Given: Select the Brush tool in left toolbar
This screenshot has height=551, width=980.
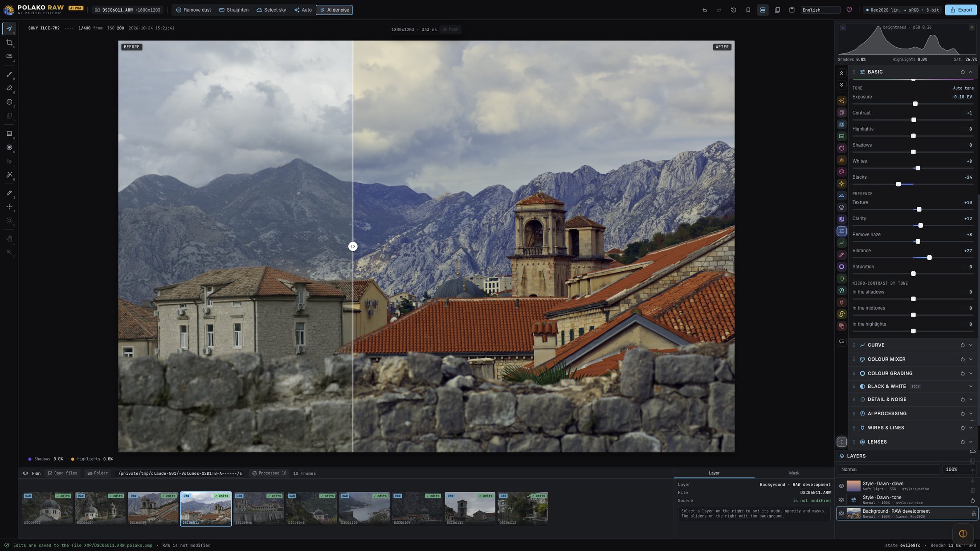Looking at the screenshot, I should point(9,74).
